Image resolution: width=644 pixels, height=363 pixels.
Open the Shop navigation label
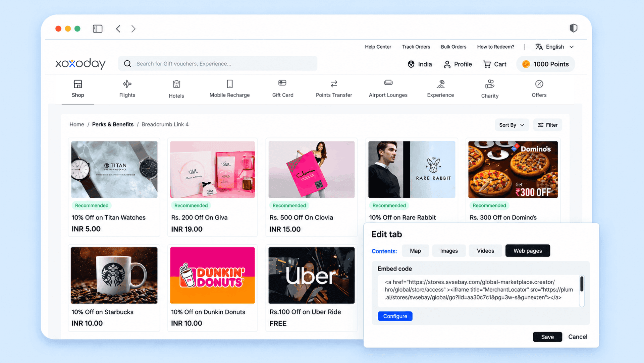pyautogui.click(x=78, y=95)
